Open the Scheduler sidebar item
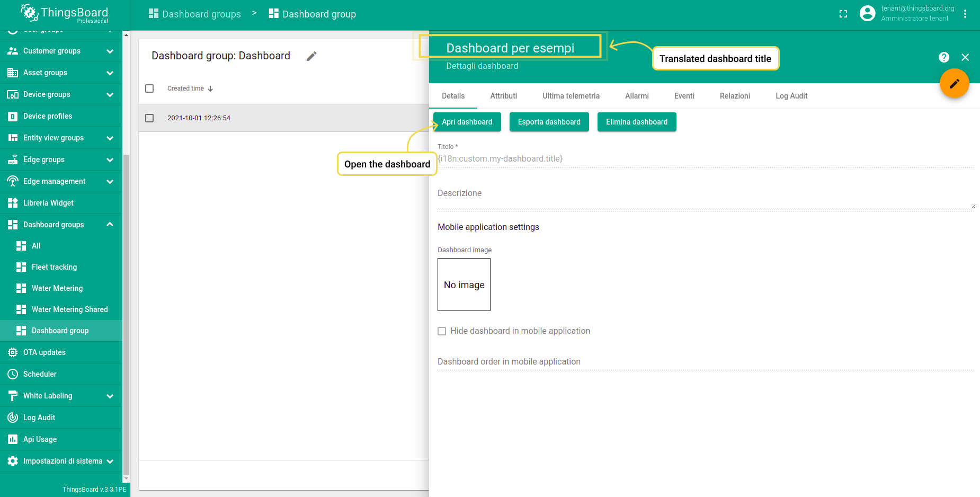The image size is (980, 497). [40, 374]
